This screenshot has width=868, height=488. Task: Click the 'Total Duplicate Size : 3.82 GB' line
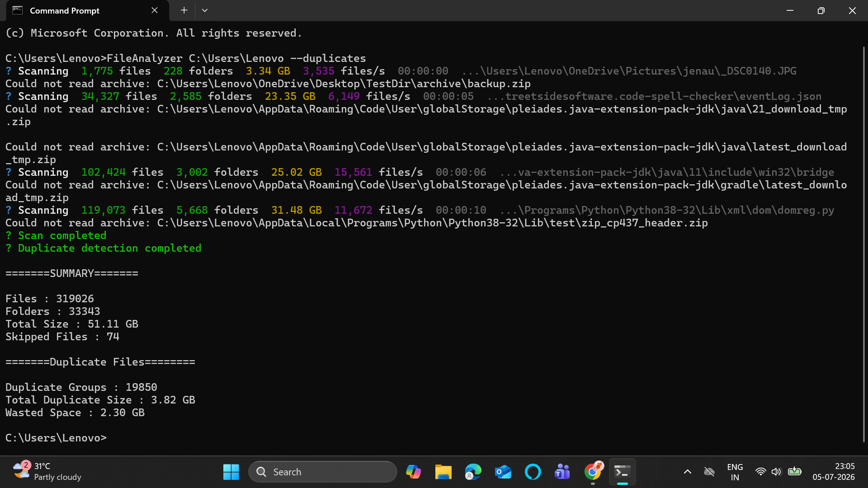coord(100,400)
